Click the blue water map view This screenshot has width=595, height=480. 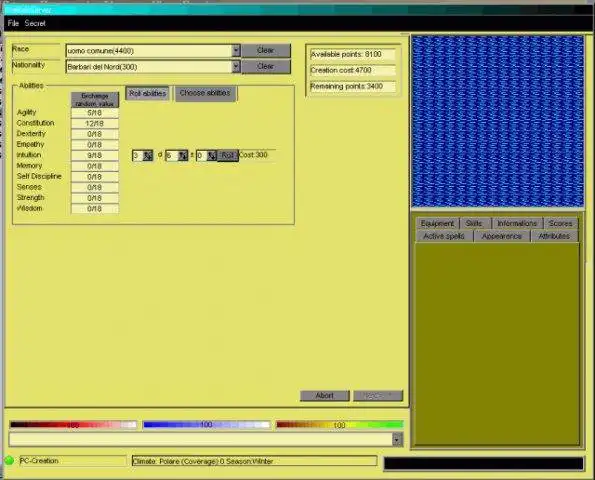point(498,121)
